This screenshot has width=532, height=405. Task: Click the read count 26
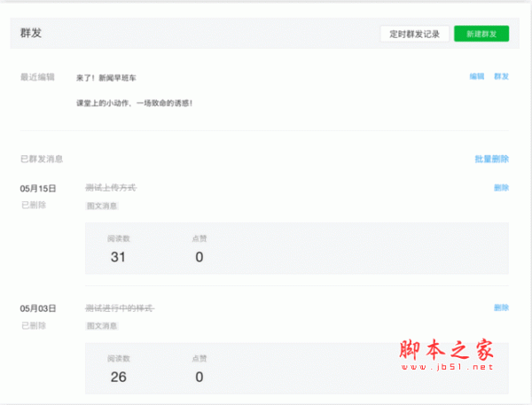click(119, 377)
